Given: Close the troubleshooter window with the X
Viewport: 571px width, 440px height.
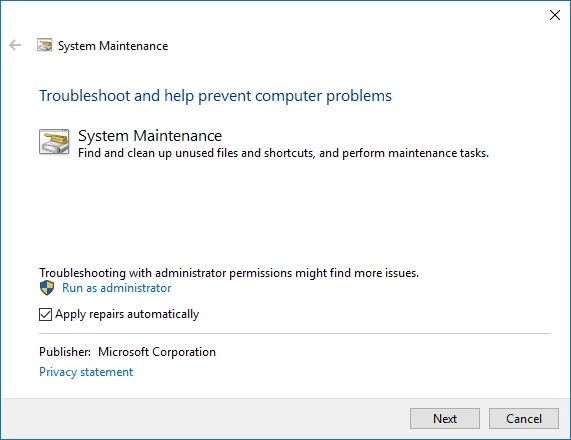Looking at the screenshot, I should pos(555,15).
